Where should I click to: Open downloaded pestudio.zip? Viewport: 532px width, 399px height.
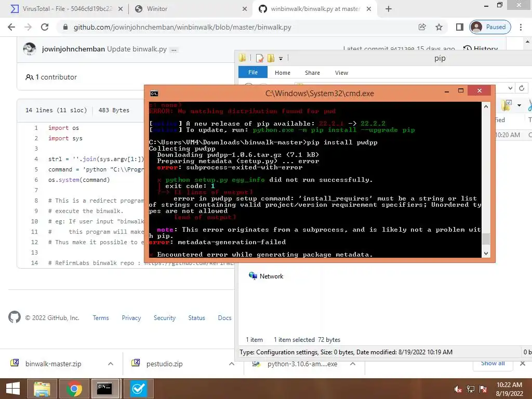point(165,364)
